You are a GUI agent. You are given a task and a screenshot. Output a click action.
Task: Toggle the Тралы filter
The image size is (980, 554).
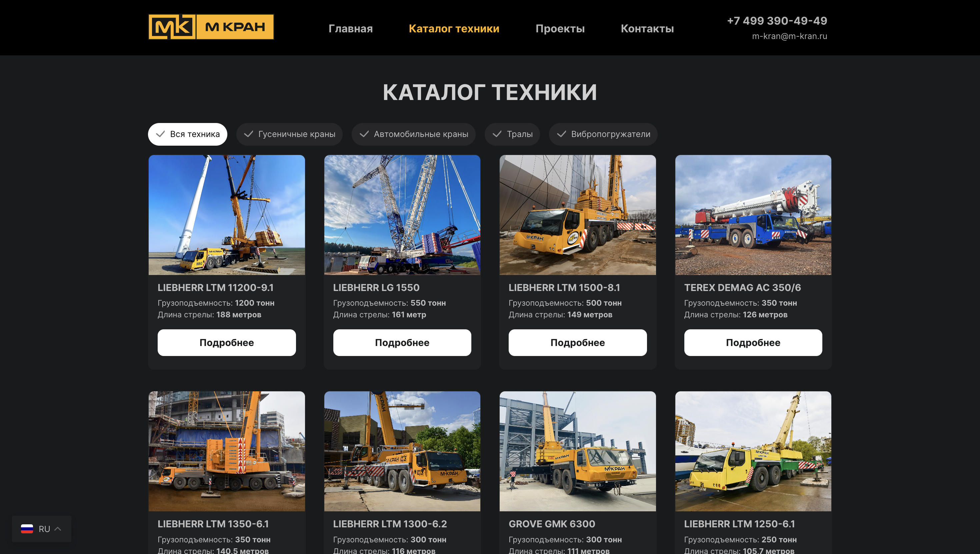coord(512,134)
